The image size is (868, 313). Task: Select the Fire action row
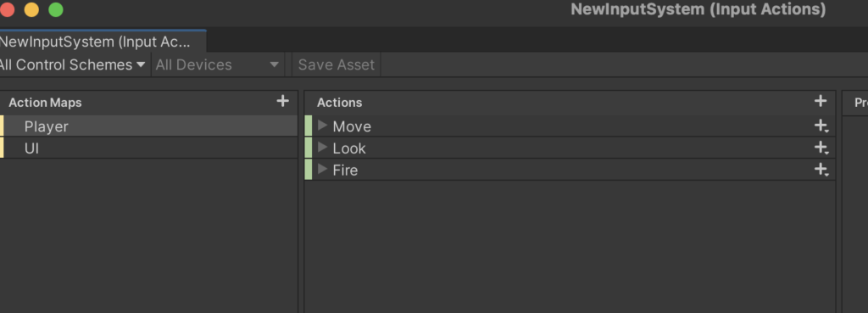tap(570, 170)
